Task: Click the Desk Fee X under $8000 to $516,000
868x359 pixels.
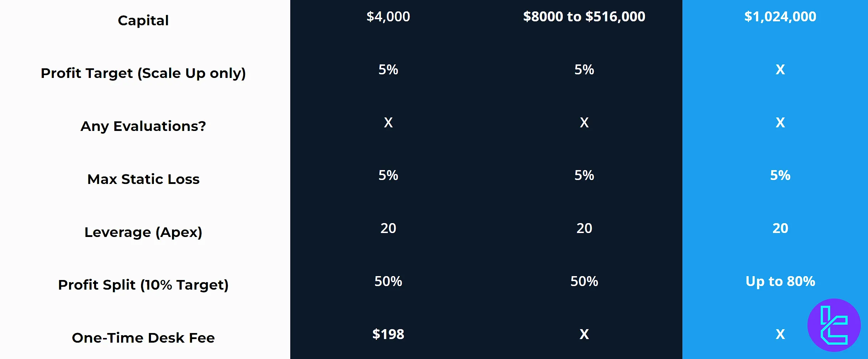Action: [584, 334]
